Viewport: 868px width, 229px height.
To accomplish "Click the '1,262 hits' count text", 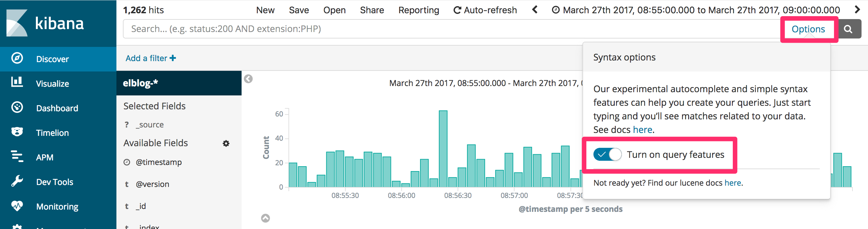I will [x=143, y=10].
